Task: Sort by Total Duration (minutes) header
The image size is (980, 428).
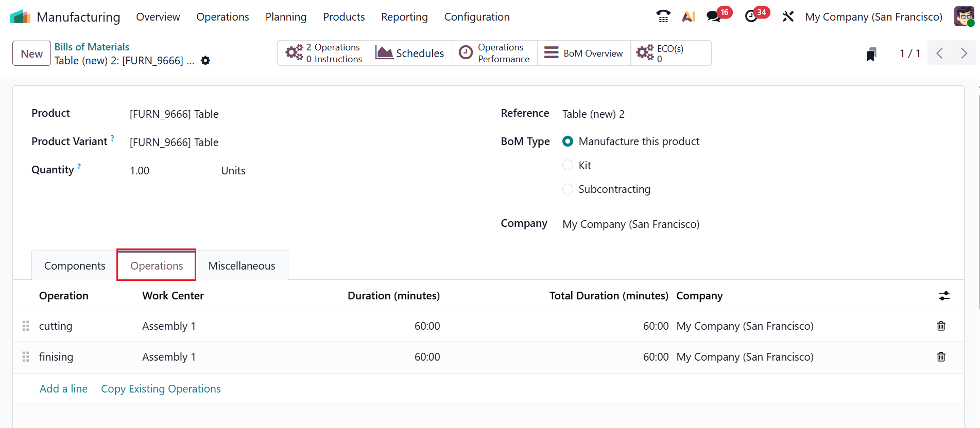Action: [609, 296]
